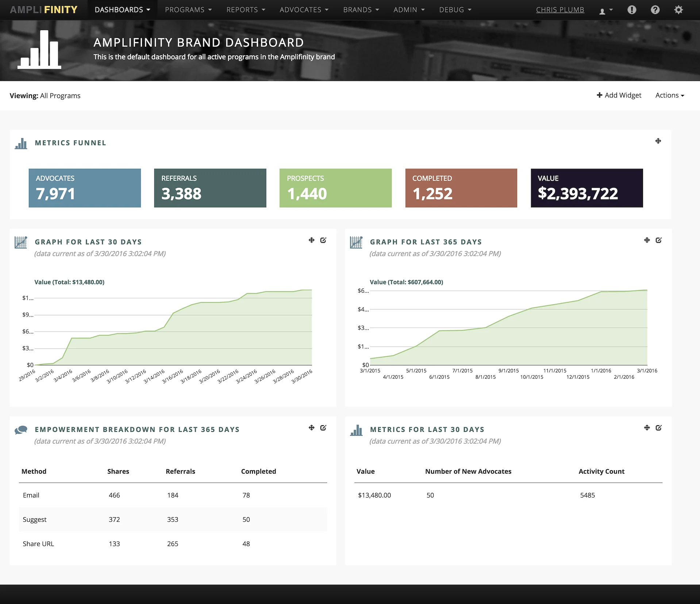Click the user profile icon
Image resolution: width=700 pixels, height=604 pixels.
602,10
